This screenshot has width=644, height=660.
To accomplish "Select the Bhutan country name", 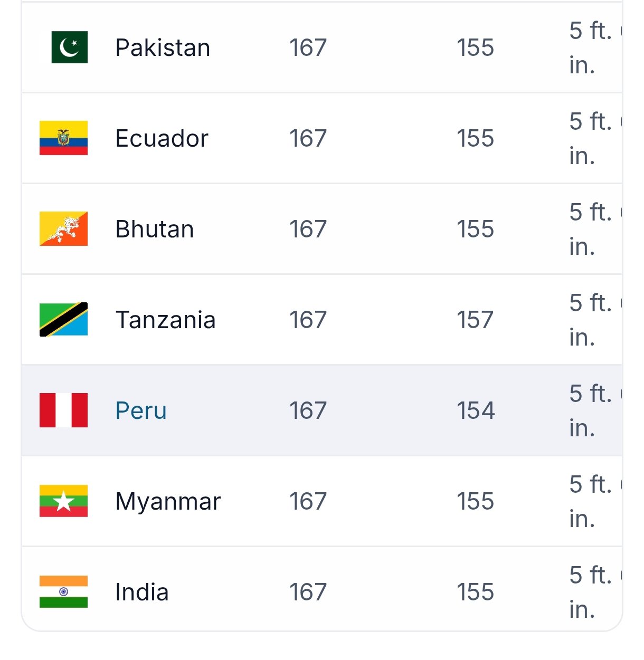I will [155, 229].
